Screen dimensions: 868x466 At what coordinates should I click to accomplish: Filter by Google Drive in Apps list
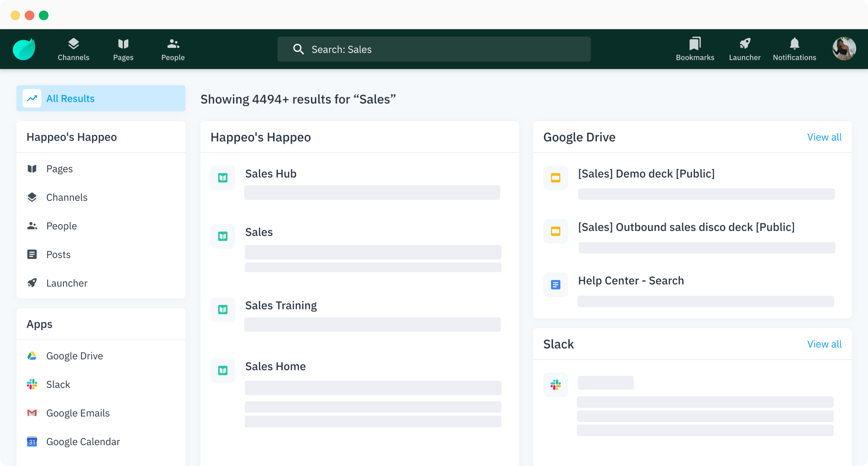click(101, 356)
